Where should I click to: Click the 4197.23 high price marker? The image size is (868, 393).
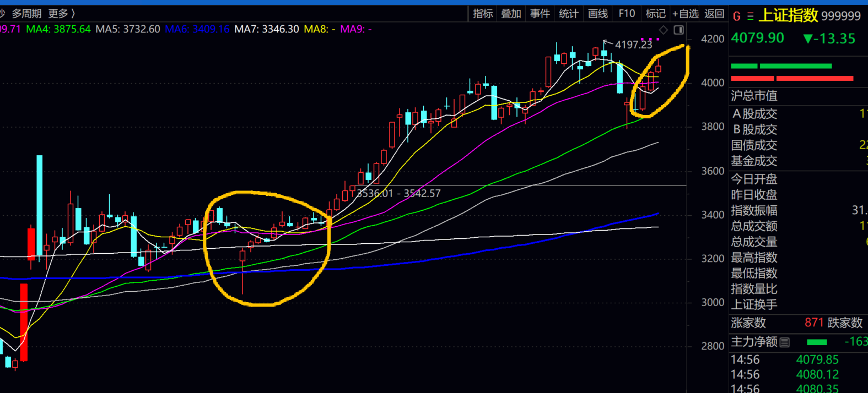633,45
